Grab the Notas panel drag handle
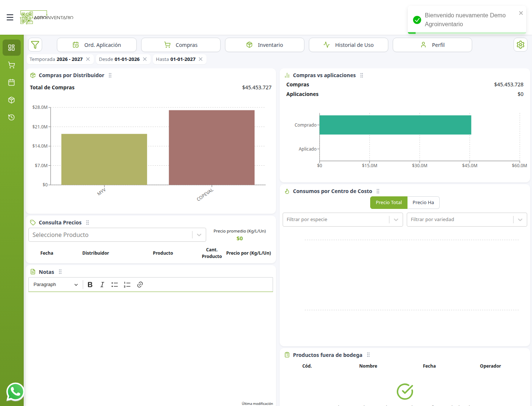 coord(60,272)
